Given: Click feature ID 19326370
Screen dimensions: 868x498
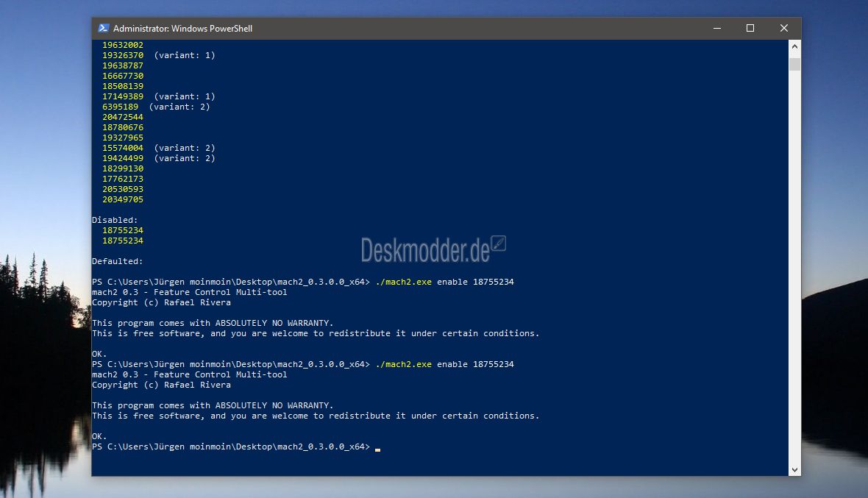Looking at the screenshot, I should pos(123,55).
